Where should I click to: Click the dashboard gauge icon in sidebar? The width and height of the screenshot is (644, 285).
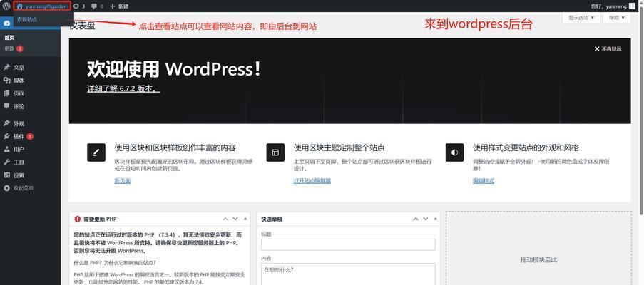(6, 23)
